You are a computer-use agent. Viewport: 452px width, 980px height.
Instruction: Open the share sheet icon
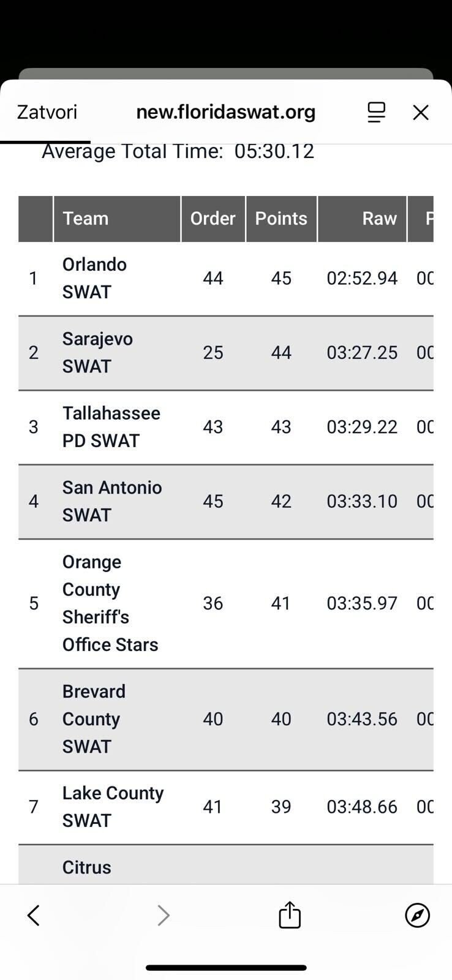point(290,915)
